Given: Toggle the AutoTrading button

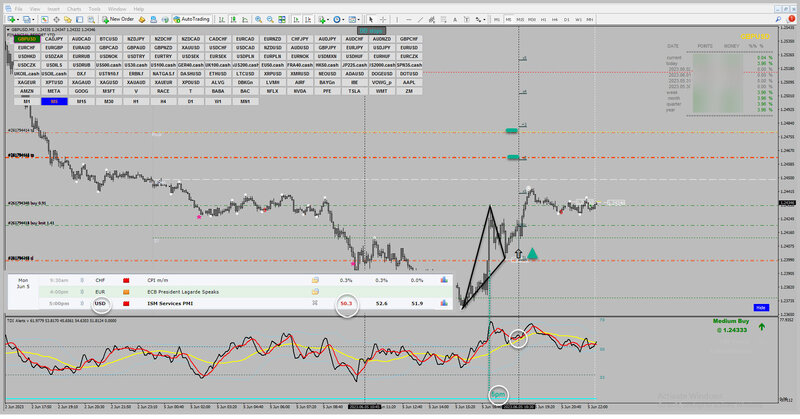Looking at the screenshot, I should click(191, 19).
